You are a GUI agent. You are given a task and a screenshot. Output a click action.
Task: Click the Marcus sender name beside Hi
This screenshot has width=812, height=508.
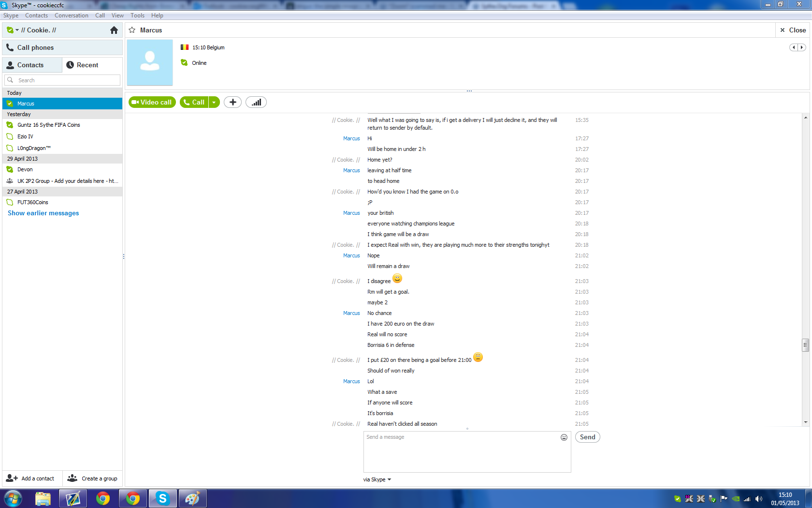(351, 138)
